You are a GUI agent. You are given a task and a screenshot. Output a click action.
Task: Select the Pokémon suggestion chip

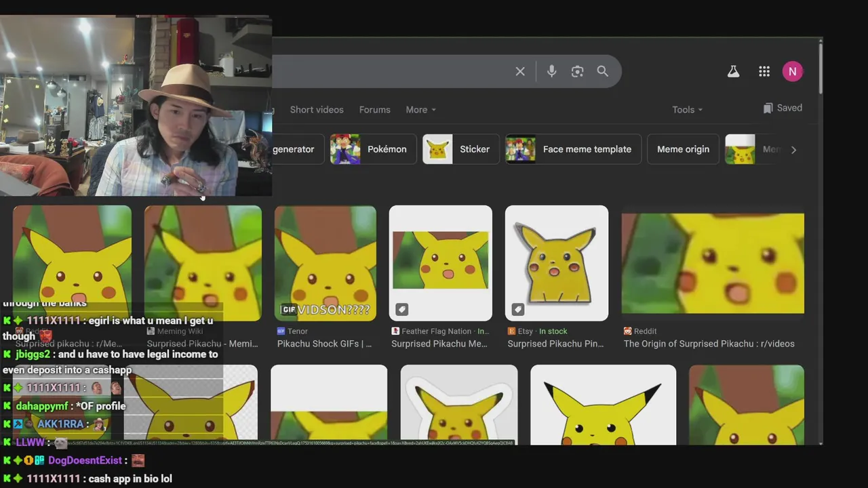coord(373,149)
